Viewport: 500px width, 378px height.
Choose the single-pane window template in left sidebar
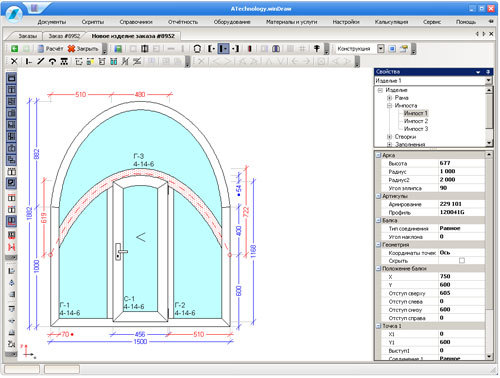[12, 78]
